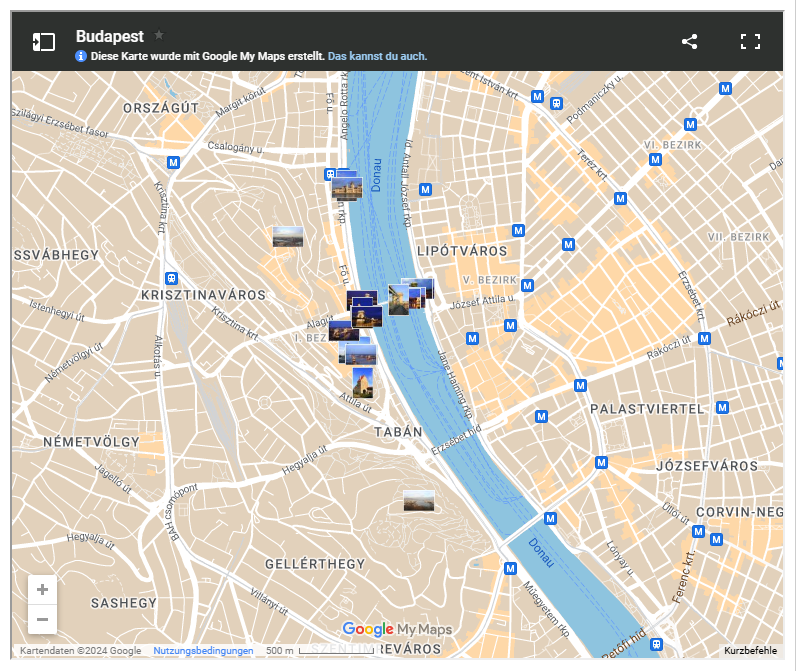Select the metro icon left of Corvin-Negyed label
796x671 pixels.
point(698,531)
